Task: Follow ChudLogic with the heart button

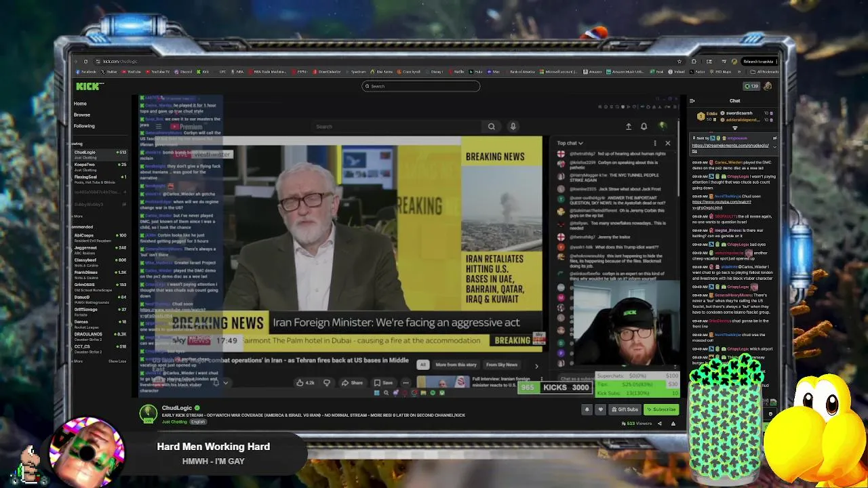Action: 600,409
